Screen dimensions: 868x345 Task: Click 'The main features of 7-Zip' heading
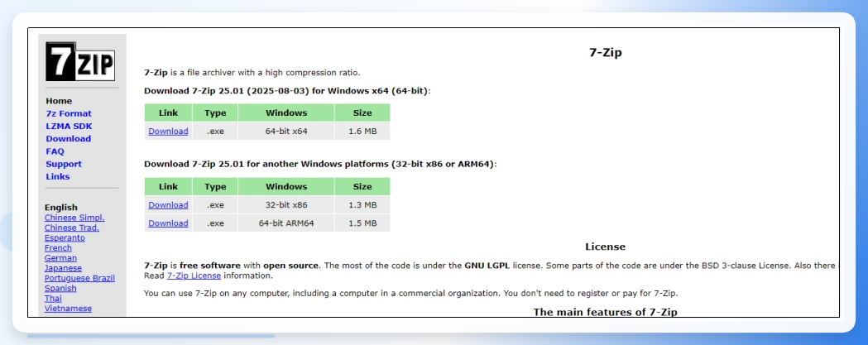605,312
